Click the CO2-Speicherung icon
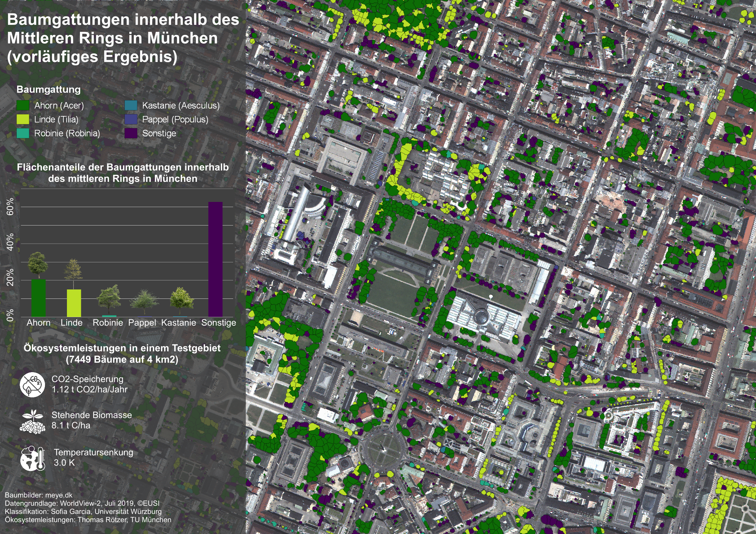Image resolution: width=756 pixels, height=534 pixels. coord(32,385)
